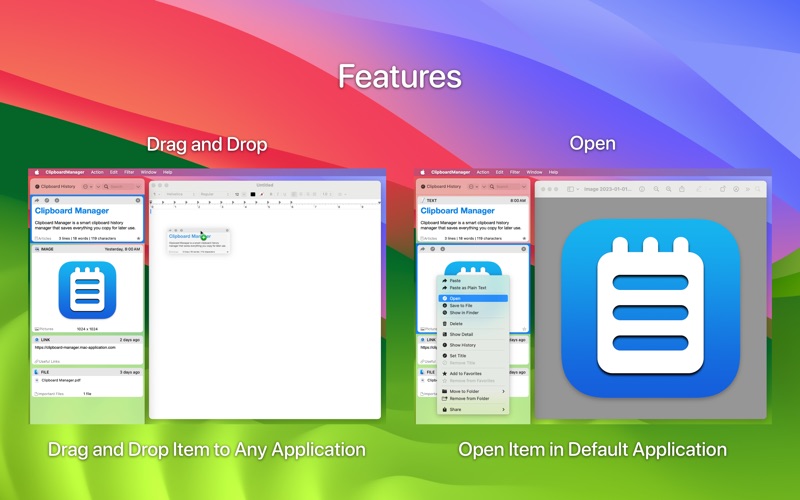Select left alignment in TextEdit toolbar

(294, 194)
